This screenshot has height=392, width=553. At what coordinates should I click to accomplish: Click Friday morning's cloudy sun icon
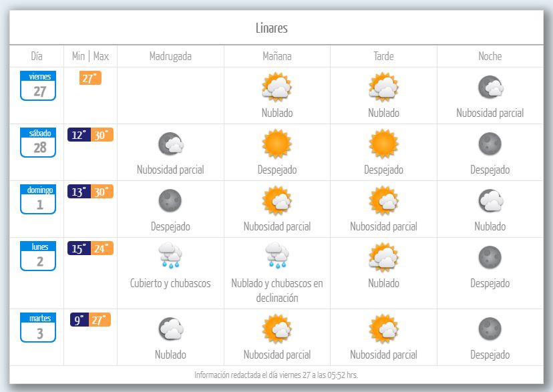[x=276, y=87]
